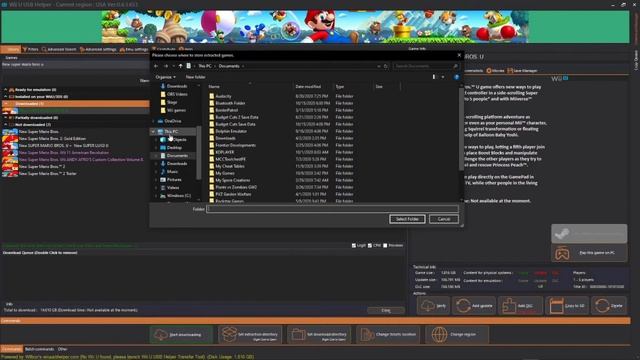The width and height of the screenshot is (640, 360).
Task: Click Set download directory button
Action: (319, 335)
